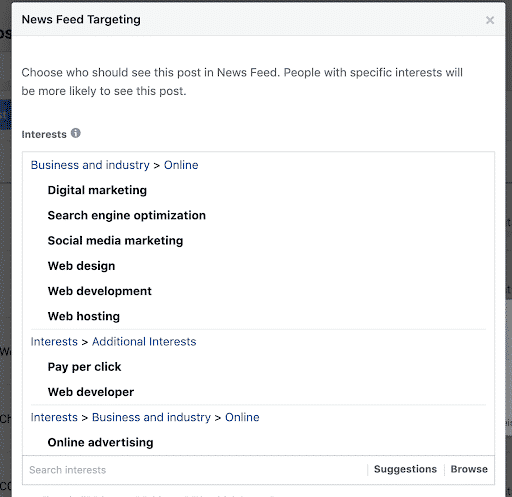Click the Interests info icon
The image size is (512, 497).
coord(76,133)
